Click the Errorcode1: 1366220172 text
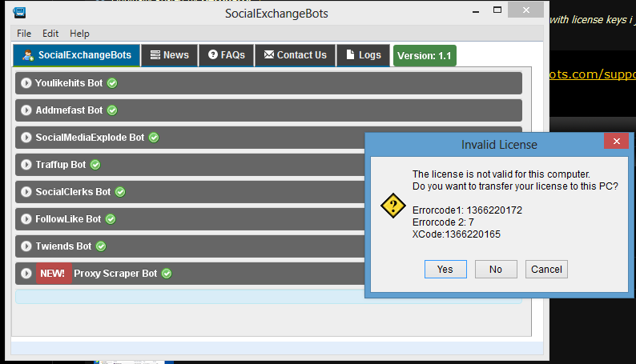The image size is (636, 364). tap(467, 210)
